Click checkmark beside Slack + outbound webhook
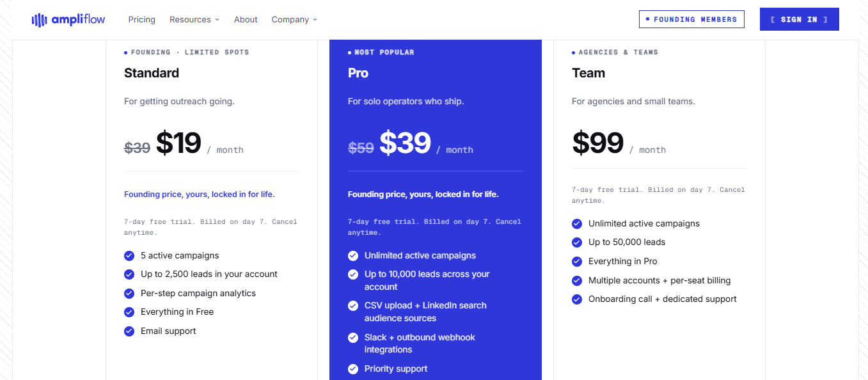Viewport: 868px width, 380px height. (353, 338)
